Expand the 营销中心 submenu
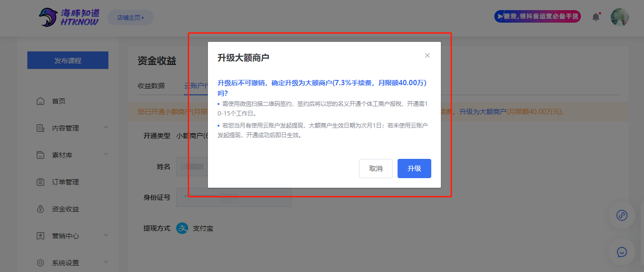 pos(106,235)
